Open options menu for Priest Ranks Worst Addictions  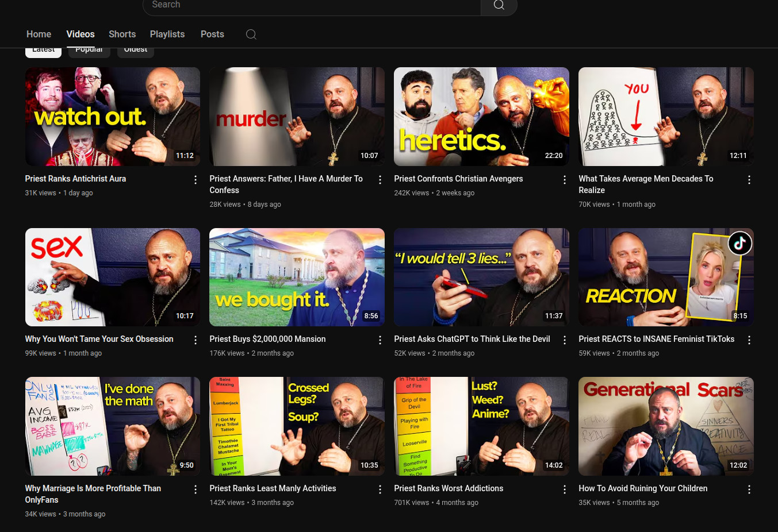pos(565,489)
